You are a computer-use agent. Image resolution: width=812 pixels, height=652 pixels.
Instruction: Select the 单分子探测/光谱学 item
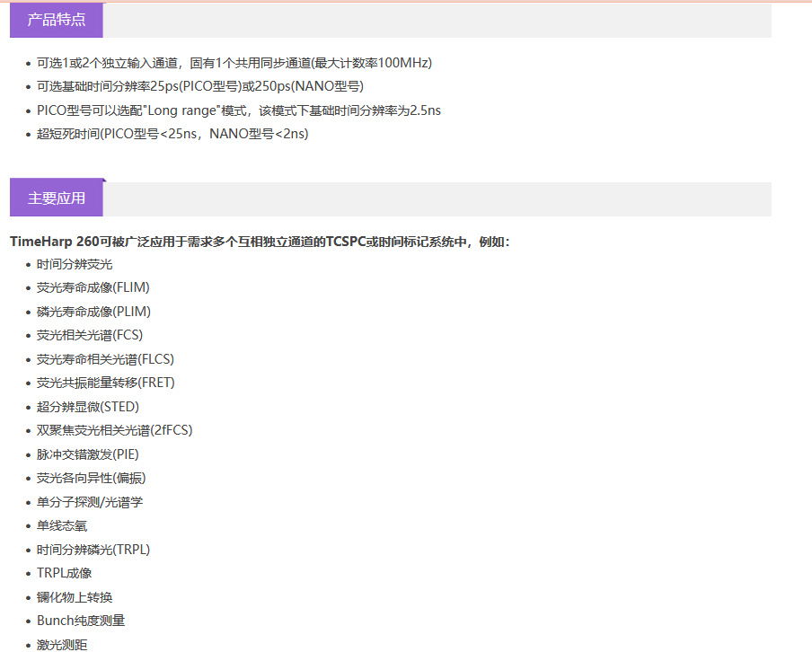click(90, 502)
